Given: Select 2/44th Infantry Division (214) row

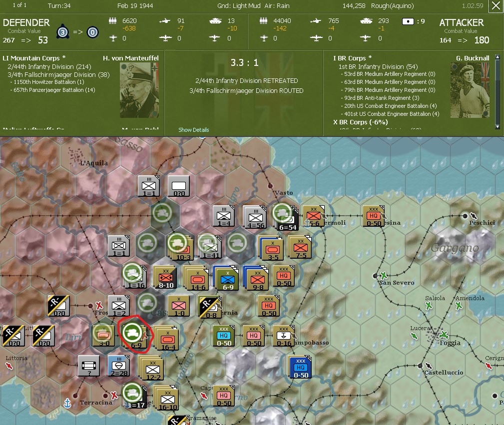Looking at the screenshot, I should coord(49,66).
